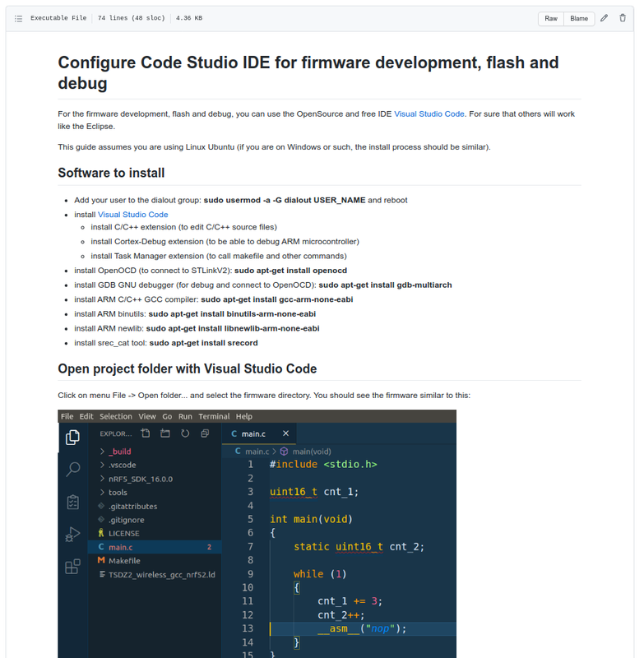Edit this file with pencil icon

(x=604, y=18)
